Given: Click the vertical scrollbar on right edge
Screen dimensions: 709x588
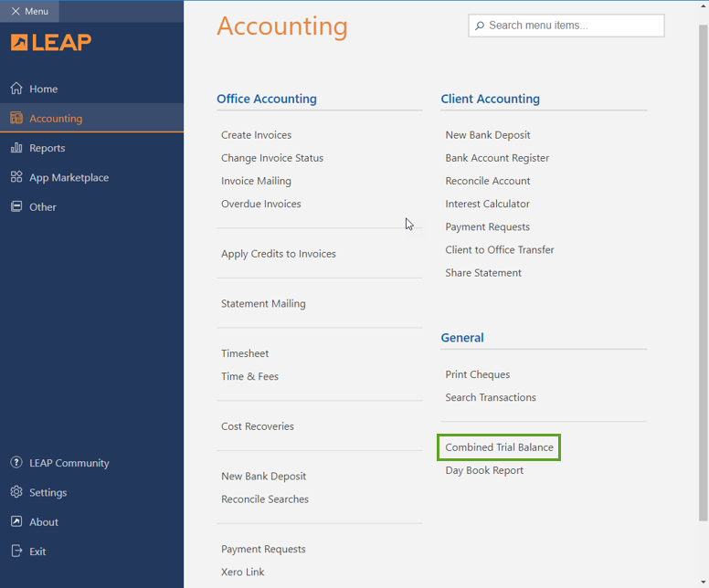Looking at the screenshot, I should [703, 274].
